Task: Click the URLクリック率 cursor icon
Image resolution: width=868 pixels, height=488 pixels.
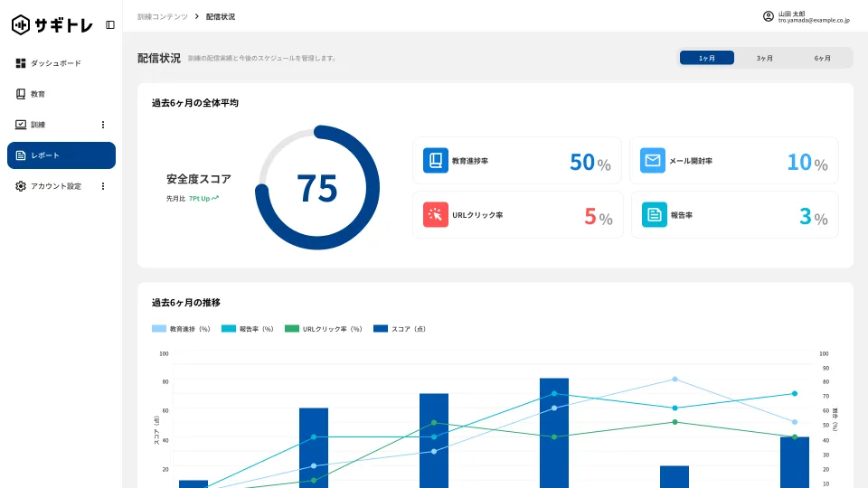Action: point(436,215)
